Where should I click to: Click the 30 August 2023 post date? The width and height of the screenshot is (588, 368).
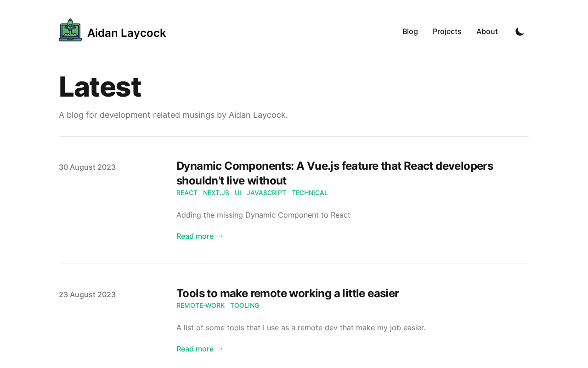pos(87,167)
